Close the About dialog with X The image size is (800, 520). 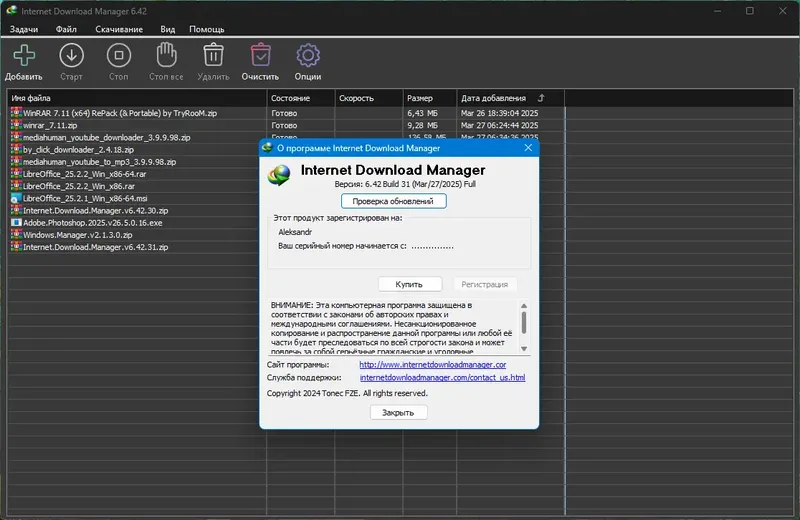click(528, 147)
